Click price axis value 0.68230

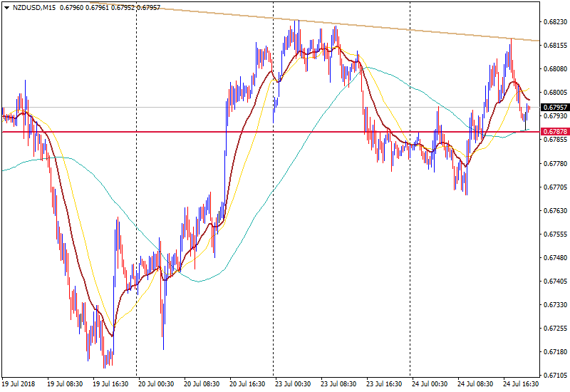[555, 22]
